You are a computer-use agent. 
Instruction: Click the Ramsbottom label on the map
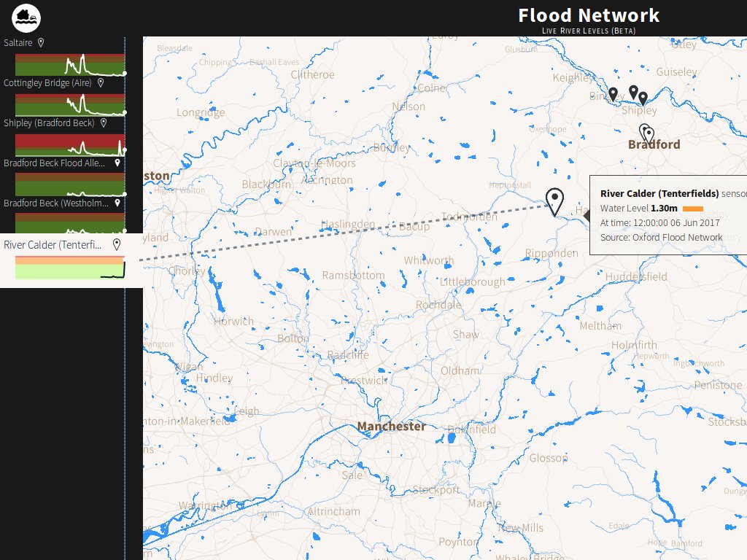tap(353, 275)
